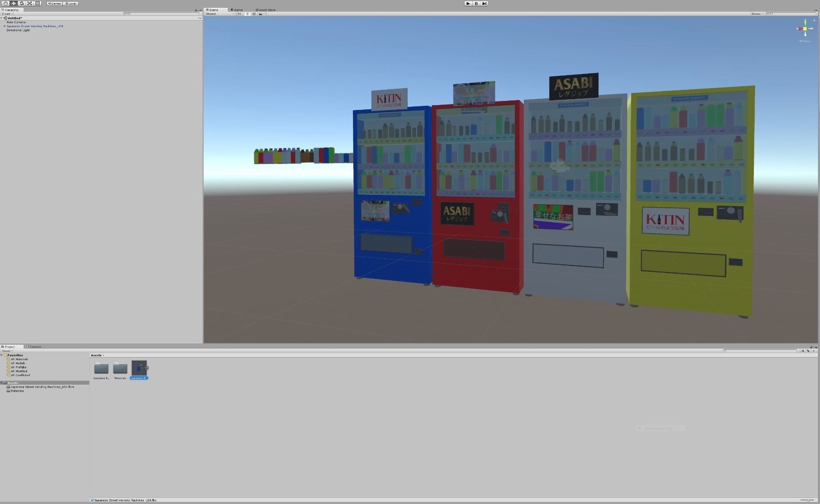820x504 pixels.
Task: Adjust the project thumbnail size slider
Action: click(x=808, y=500)
